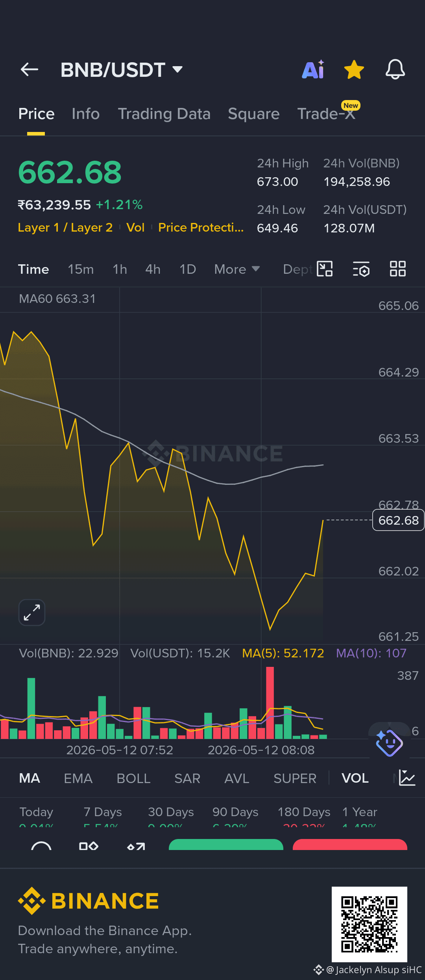Toggle the MA indicator

point(30,778)
